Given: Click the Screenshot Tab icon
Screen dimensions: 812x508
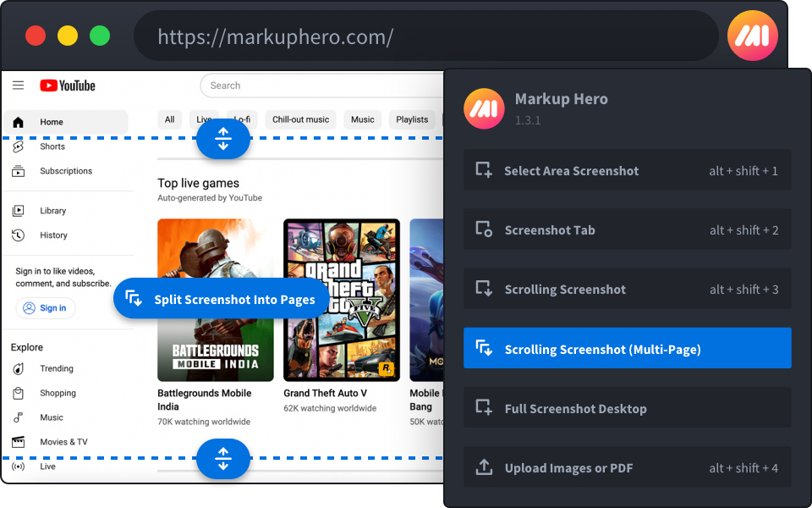Looking at the screenshot, I should (x=484, y=229).
